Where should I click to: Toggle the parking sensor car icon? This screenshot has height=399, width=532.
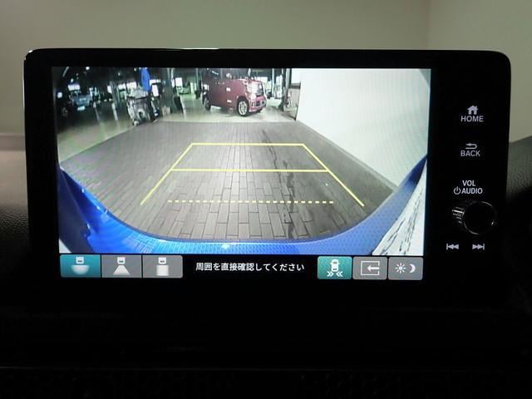(x=334, y=268)
